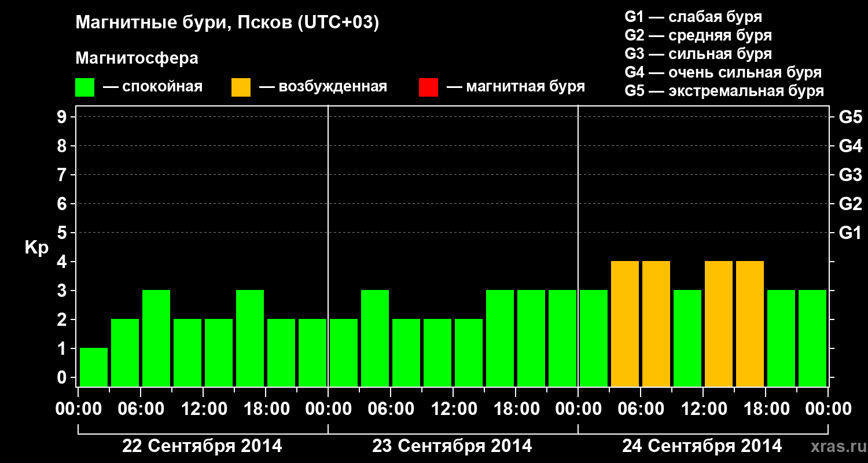868x463 pixels.
Task: Click the '23 Сентября 2014' date label
Action: [452, 446]
